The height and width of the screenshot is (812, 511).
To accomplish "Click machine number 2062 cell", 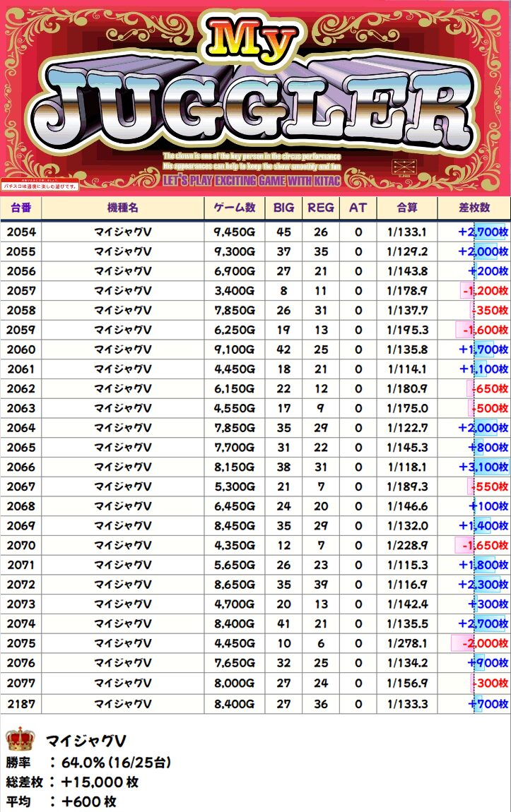I will 21,389.
